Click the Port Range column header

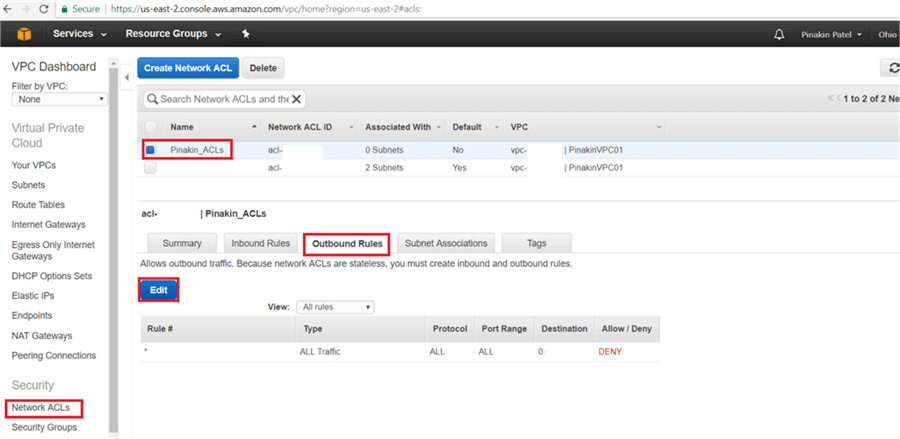[x=505, y=329]
